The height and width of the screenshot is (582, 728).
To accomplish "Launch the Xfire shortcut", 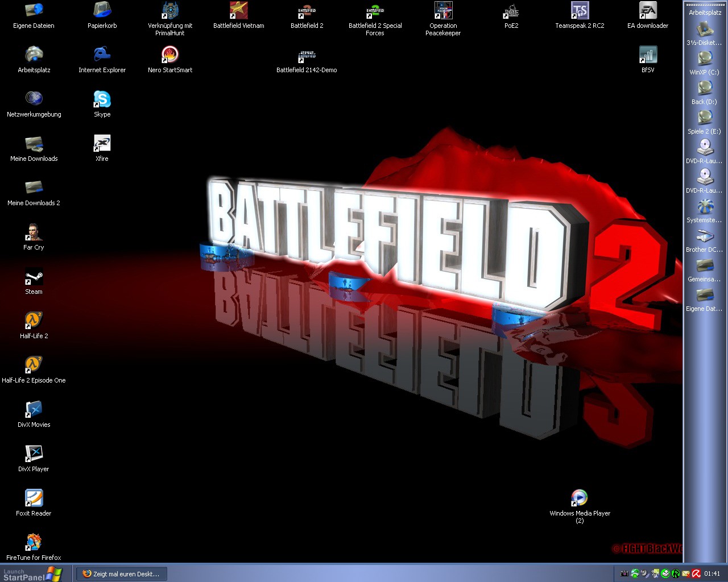I will (x=102, y=143).
